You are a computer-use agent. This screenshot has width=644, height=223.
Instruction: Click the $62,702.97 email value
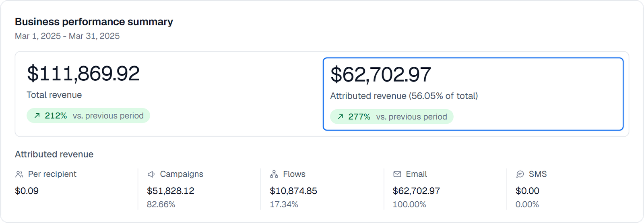pos(416,191)
